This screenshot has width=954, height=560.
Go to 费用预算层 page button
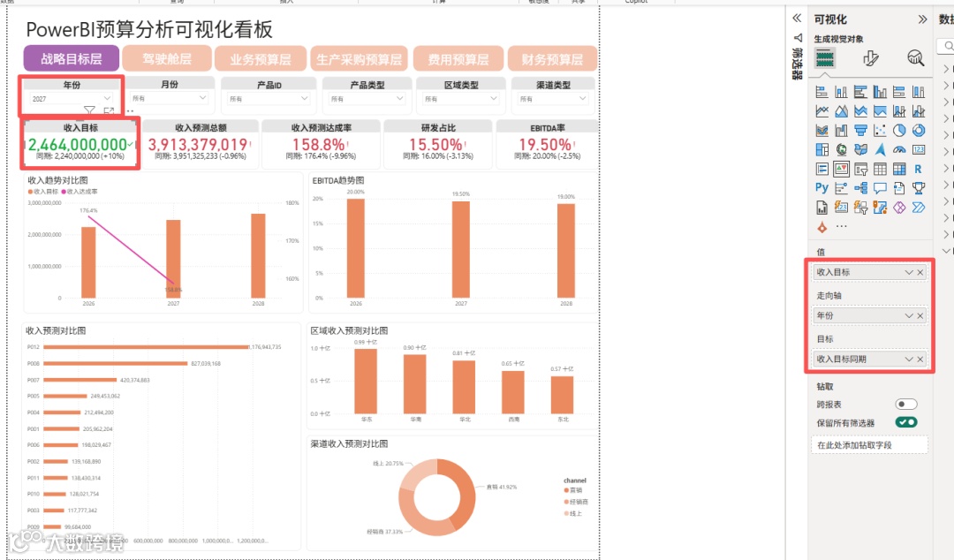pyautogui.click(x=458, y=59)
